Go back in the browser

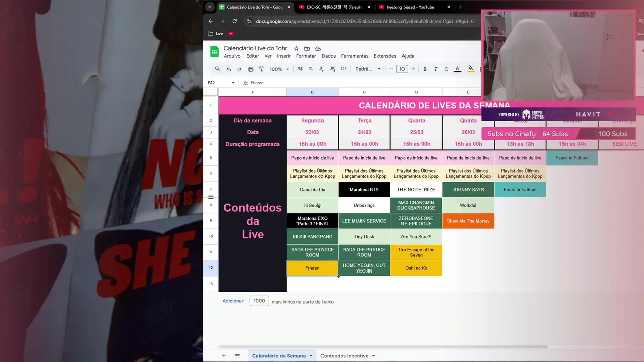coord(210,21)
